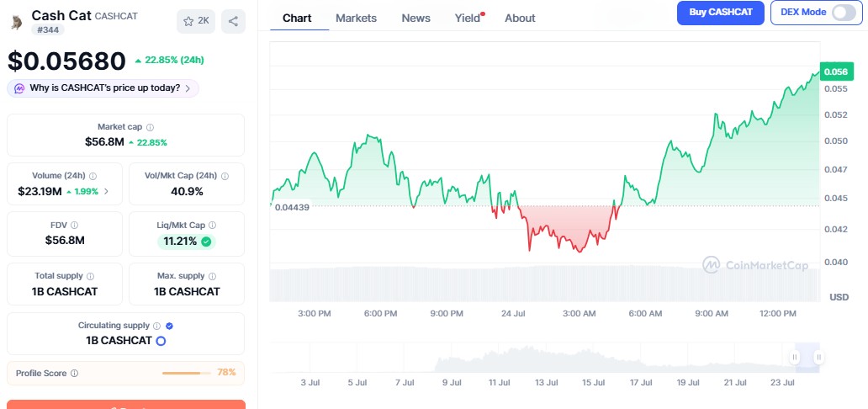
Task: Open the News tab
Action: 415,18
